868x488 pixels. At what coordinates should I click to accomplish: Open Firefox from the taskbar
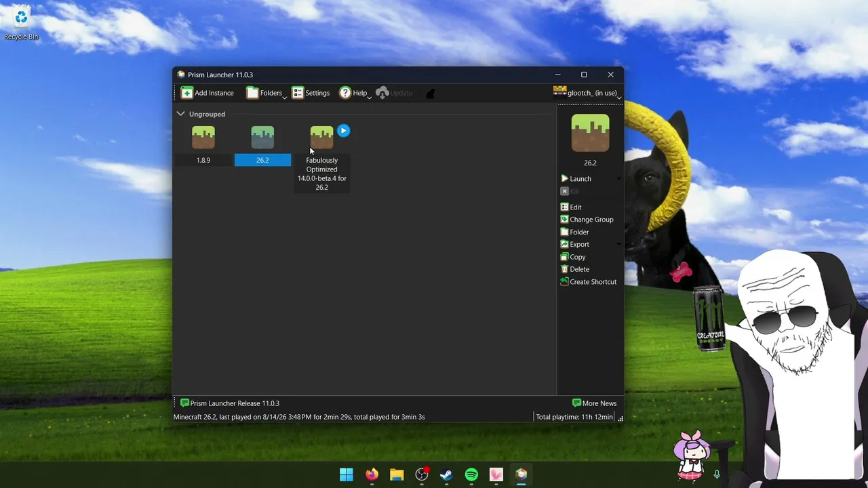(x=372, y=474)
